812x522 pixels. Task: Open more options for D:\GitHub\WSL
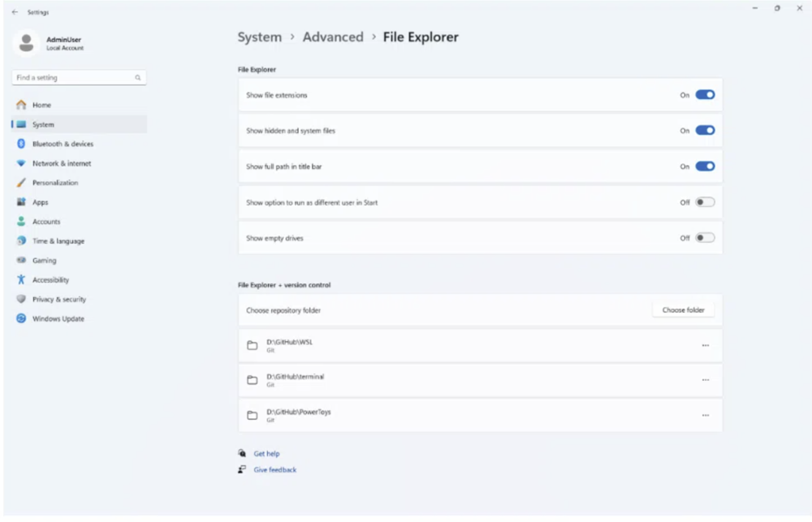pos(706,345)
